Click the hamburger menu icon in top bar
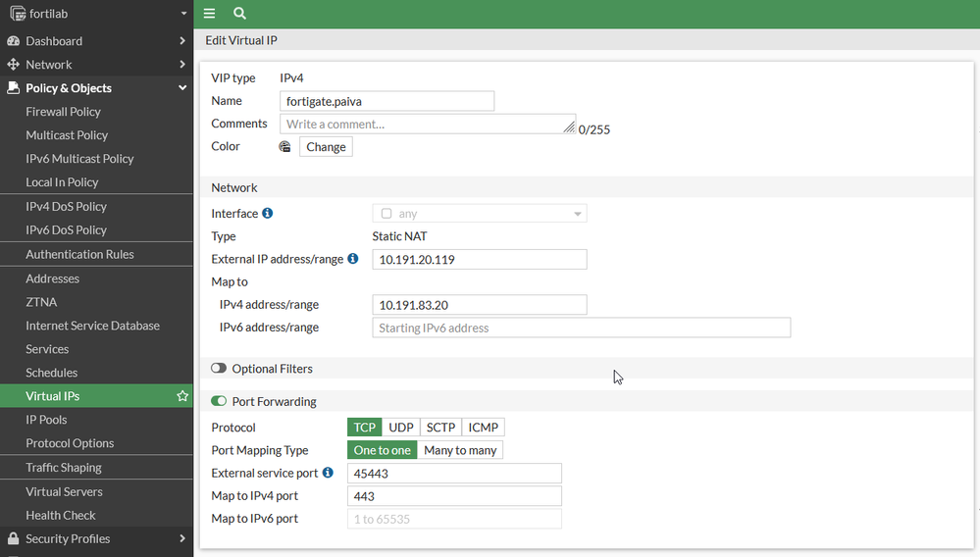The image size is (980, 557). tap(209, 13)
